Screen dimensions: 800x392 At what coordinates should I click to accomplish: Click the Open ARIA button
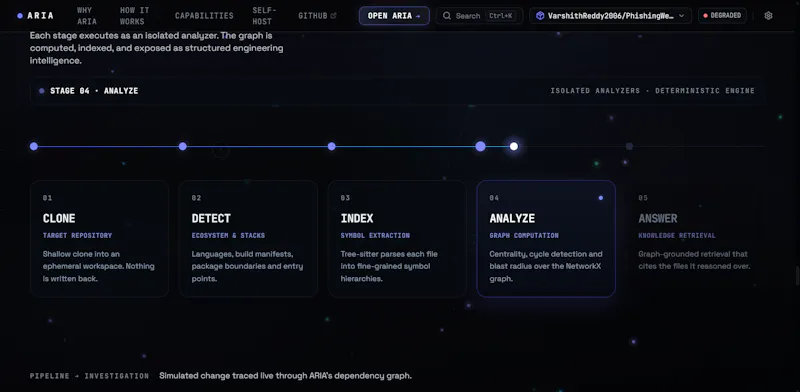point(394,16)
